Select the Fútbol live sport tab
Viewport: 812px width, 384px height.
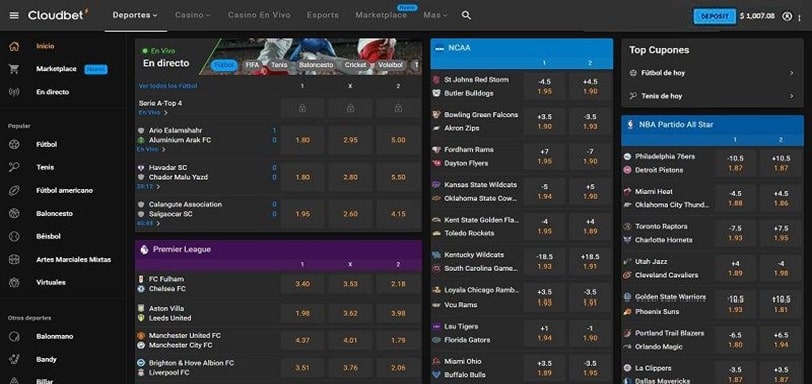[x=224, y=65]
